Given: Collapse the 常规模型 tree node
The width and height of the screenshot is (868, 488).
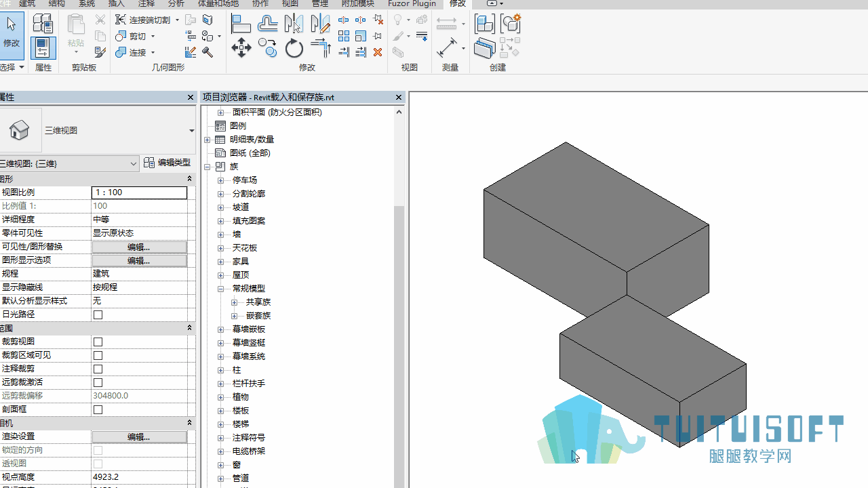Looking at the screenshot, I should click(220, 289).
